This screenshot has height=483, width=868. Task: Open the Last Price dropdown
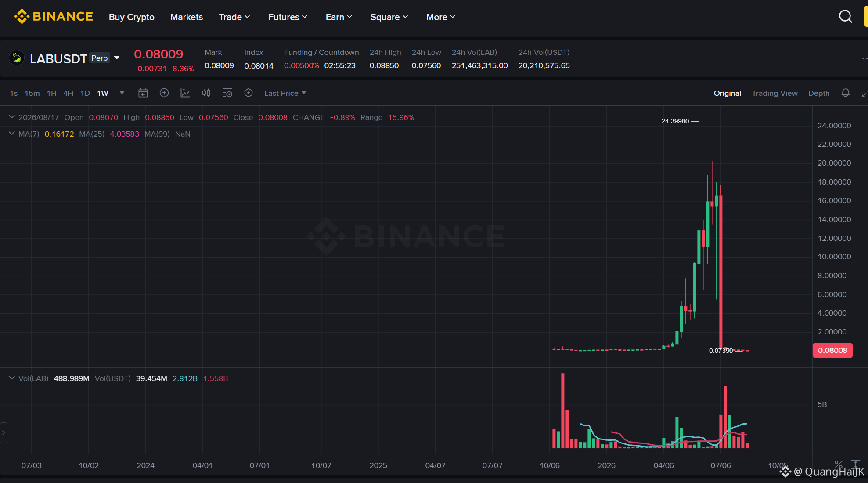coord(285,93)
